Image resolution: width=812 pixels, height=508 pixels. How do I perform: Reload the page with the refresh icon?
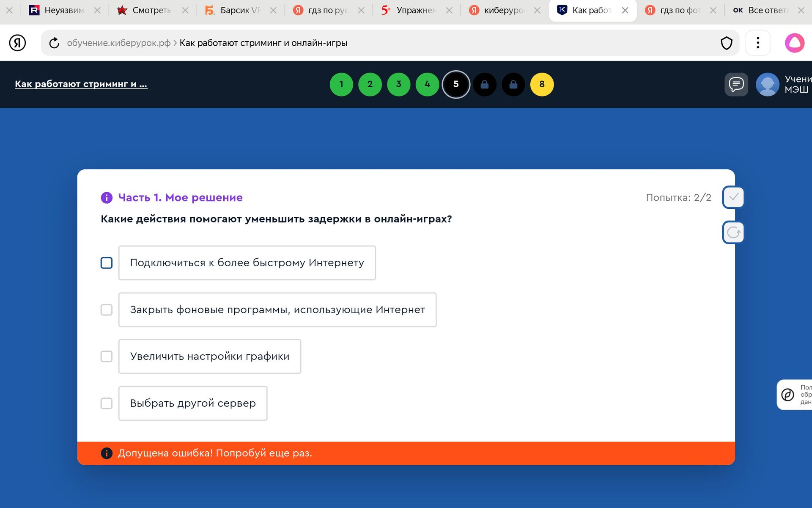pyautogui.click(x=54, y=43)
